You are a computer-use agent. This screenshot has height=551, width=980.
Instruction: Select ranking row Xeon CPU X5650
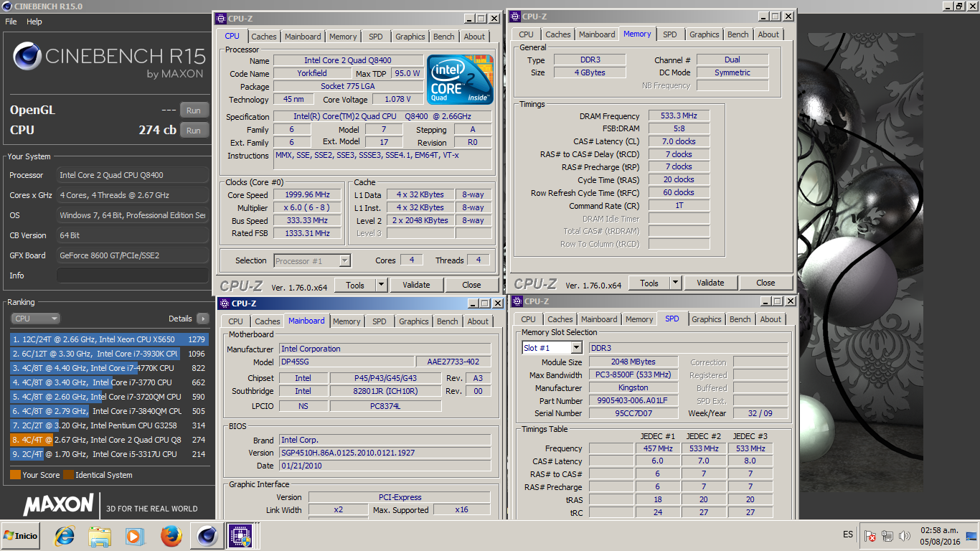[109, 339]
